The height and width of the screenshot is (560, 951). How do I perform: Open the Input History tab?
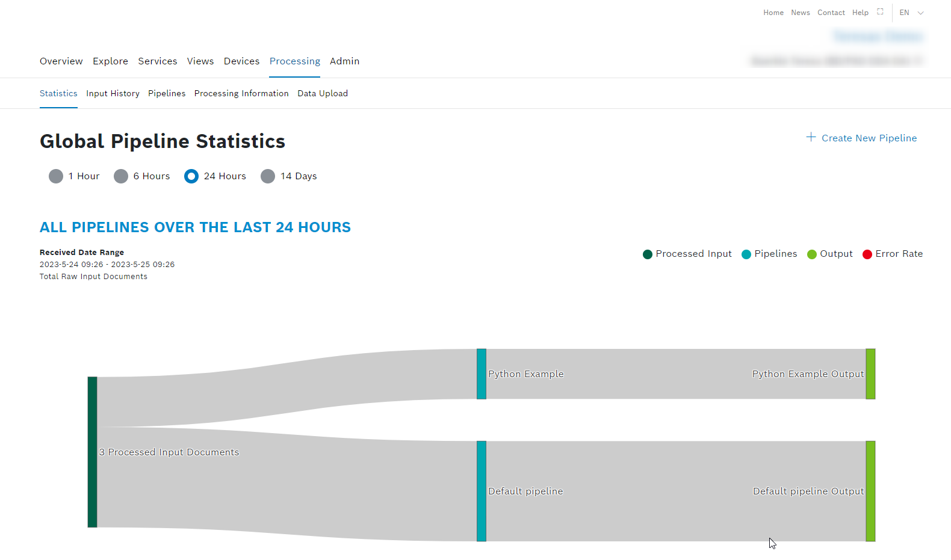113,93
